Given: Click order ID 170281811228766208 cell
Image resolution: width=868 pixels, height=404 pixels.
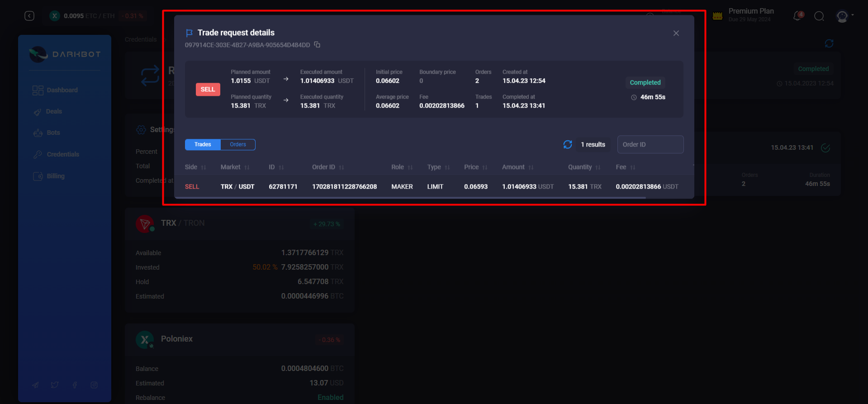Looking at the screenshot, I should pos(344,186).
